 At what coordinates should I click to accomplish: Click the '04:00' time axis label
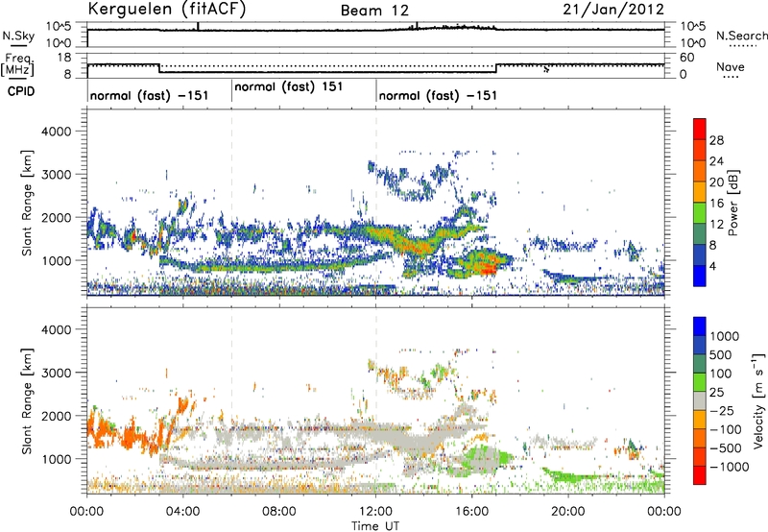pos(182,512)
